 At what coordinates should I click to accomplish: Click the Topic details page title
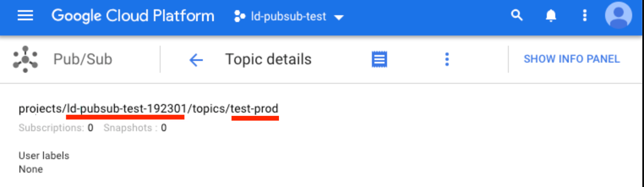(268, 59)
